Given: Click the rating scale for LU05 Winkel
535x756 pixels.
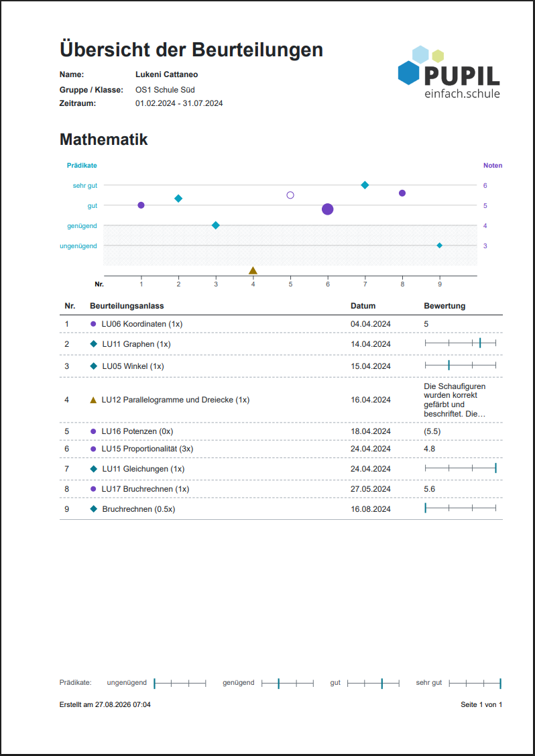Looking at the screenshot, I should [x=461, y=366].
